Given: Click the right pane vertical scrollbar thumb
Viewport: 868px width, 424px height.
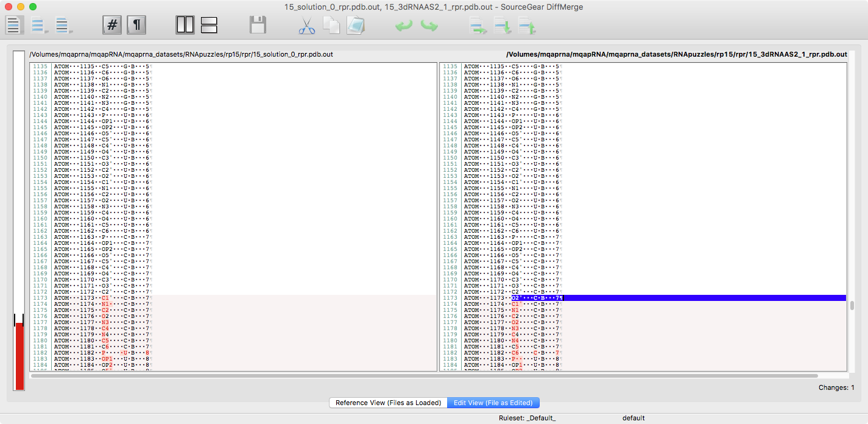Looking at the screenshot, I should point(852,305).
